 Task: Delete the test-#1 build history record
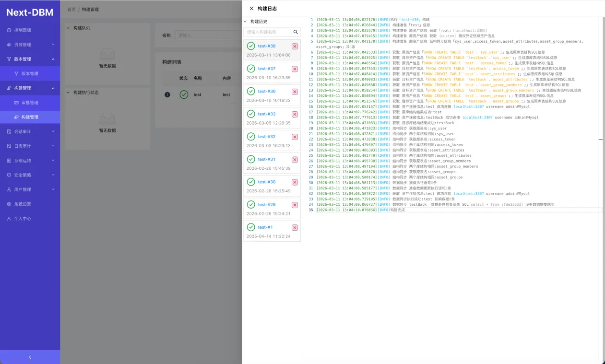(295, 227)
